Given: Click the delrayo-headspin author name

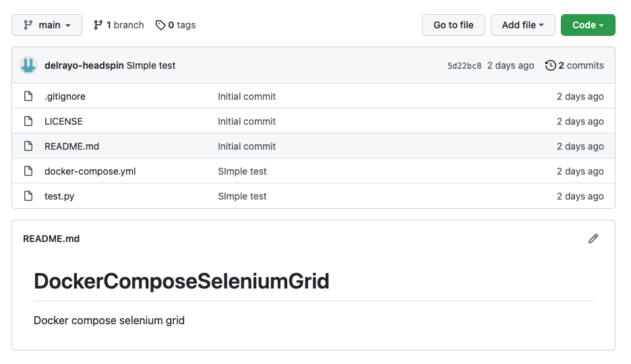Looking at the screenshot, I should coord(84,65).
